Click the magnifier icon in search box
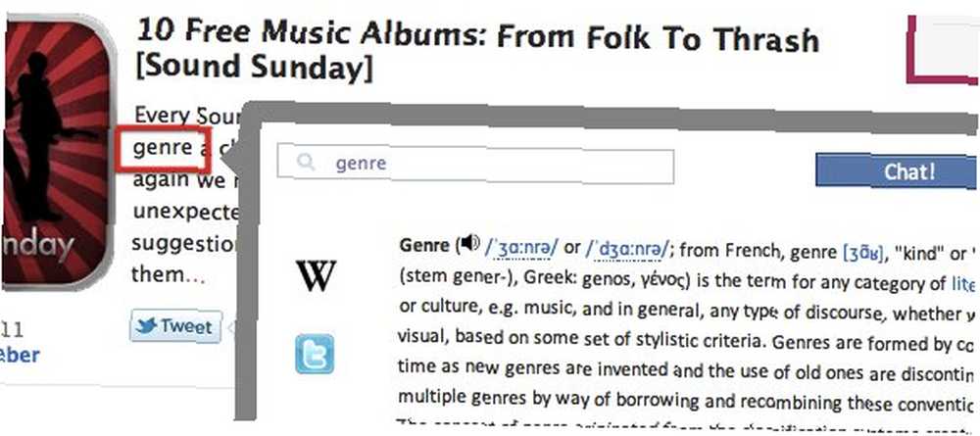Viewport: 980px width, 436px height. pos(306,163)
